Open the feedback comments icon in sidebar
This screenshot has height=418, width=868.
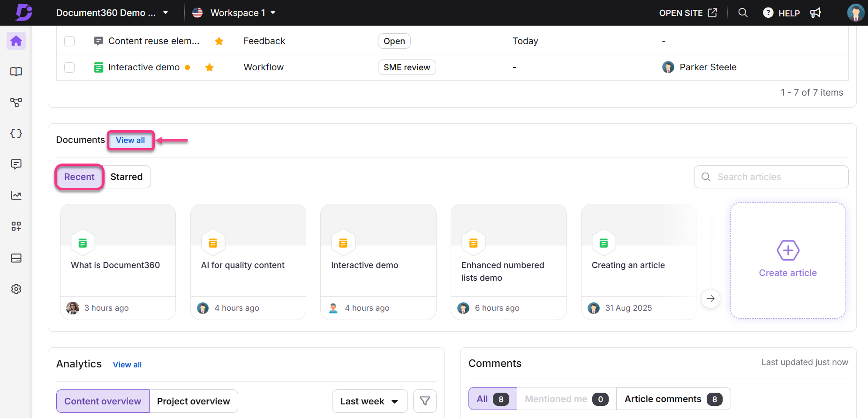click(16, 164)
